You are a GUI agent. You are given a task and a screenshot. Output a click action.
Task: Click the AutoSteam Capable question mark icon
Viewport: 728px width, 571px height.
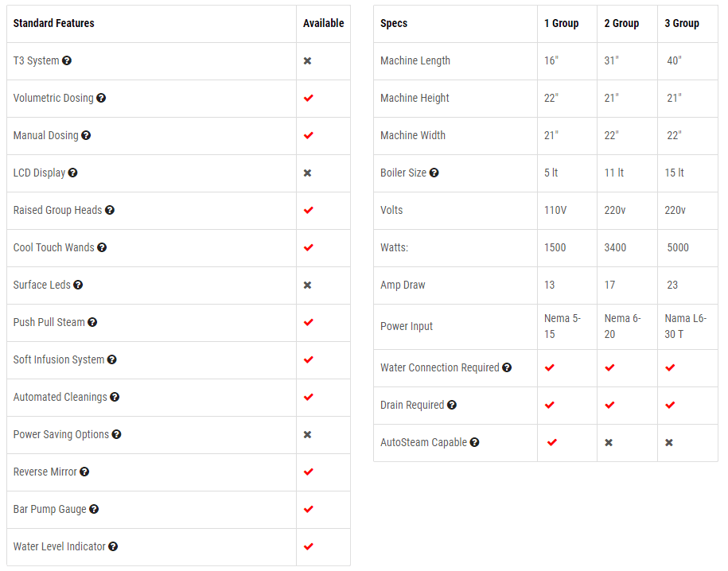point(474,442)
